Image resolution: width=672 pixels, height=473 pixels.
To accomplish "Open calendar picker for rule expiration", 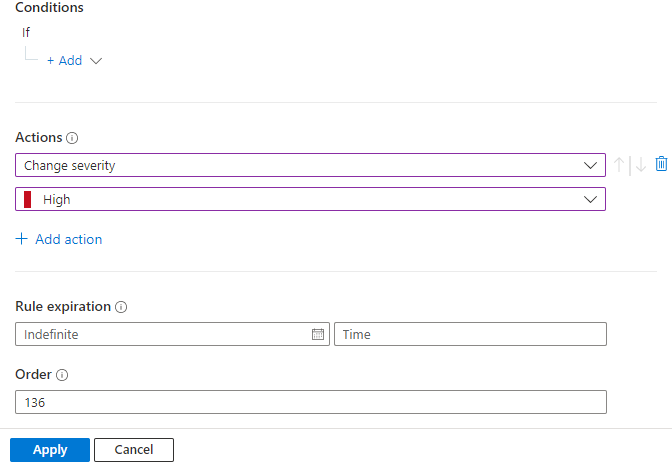I will pyautogui.click(x=318, y=334).
